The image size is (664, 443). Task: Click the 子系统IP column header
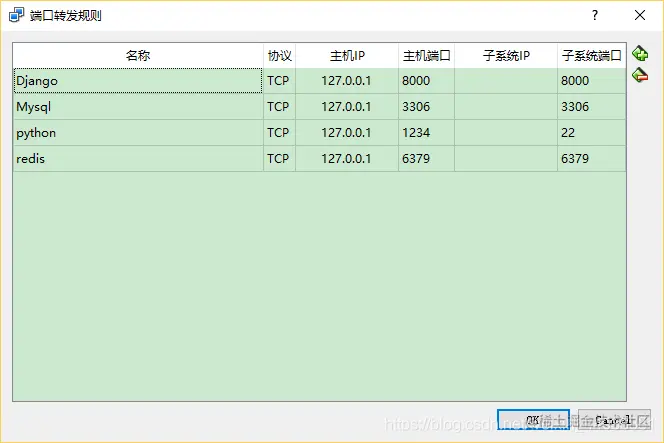pos(506,55)
